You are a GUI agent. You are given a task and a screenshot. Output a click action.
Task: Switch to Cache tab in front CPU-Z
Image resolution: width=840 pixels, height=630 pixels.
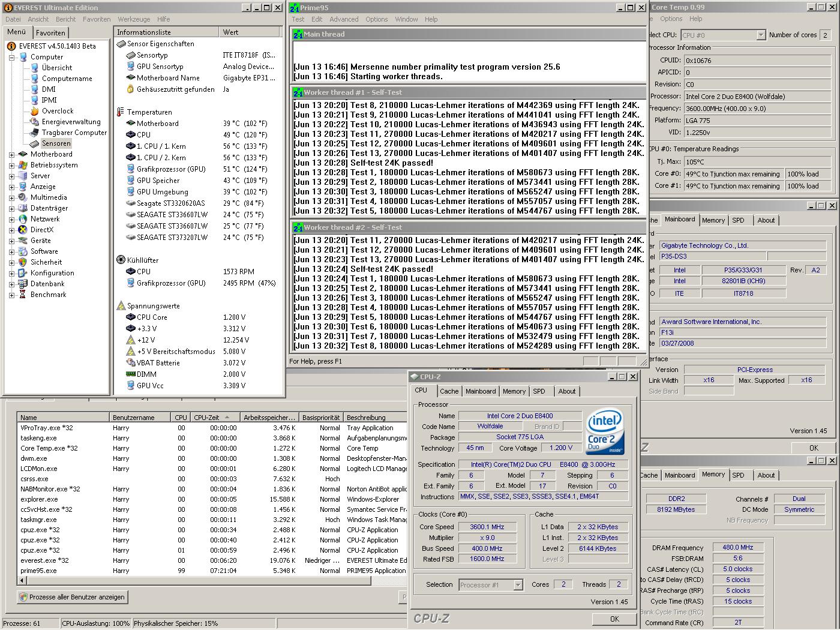point(449,391)
